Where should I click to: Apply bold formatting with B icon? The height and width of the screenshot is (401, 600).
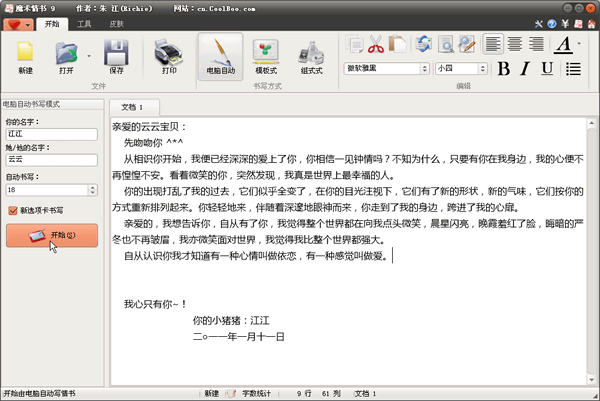(504, 68)
